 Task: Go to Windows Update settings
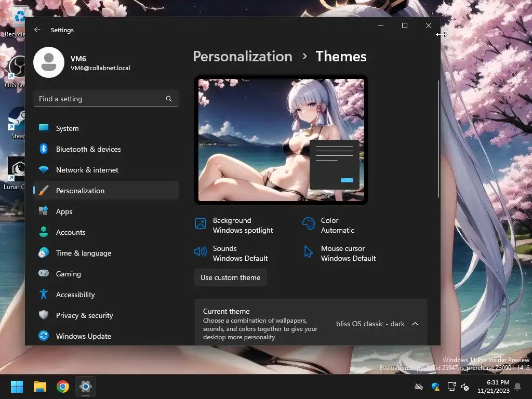click(x=106, y=336)
